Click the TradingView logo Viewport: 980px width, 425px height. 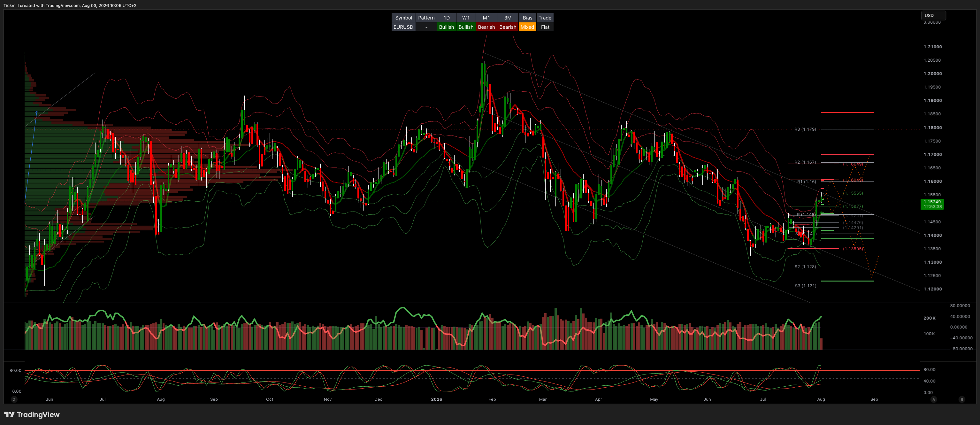click(32, 414)
